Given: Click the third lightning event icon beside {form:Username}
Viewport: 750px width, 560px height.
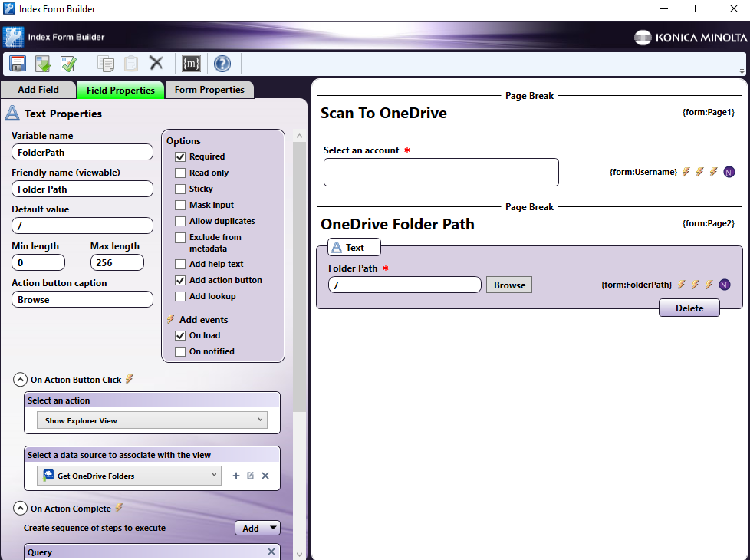Looking at the screenshot, I should (x=714, y=171).
